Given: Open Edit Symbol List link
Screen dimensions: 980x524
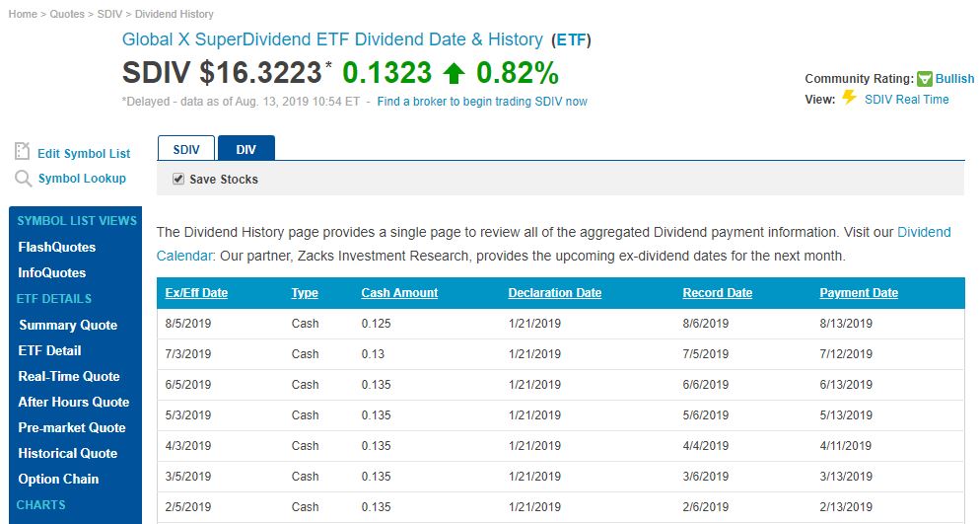Looking at the screenshot, I should tap(84, 153).
